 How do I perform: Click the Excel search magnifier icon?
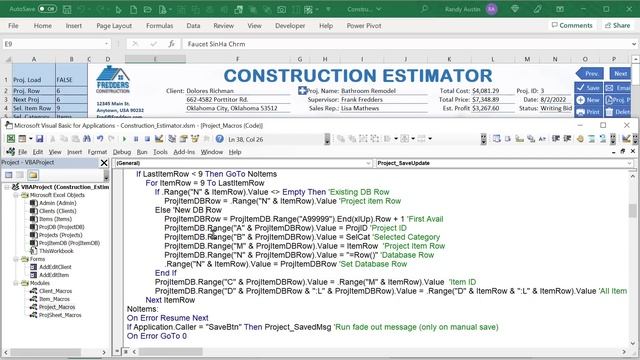424,9
